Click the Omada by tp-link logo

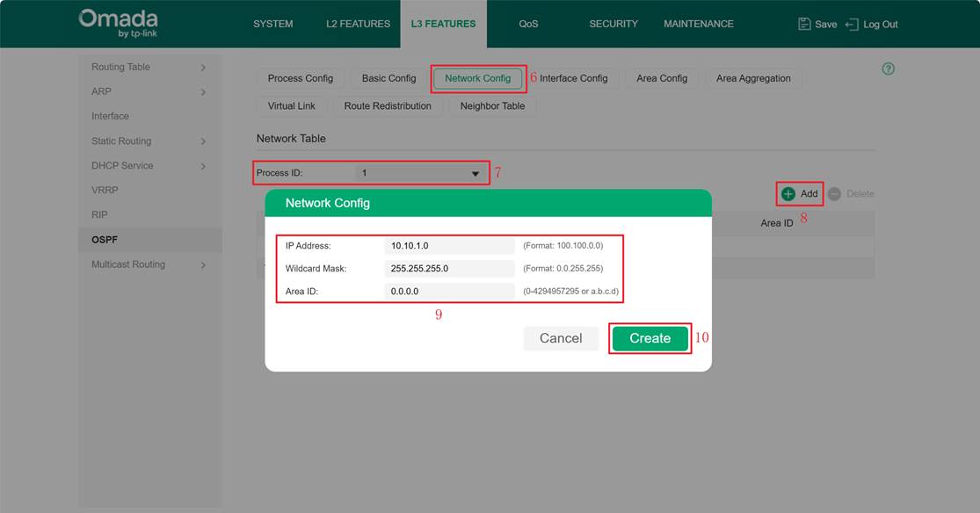pos(118,24)
